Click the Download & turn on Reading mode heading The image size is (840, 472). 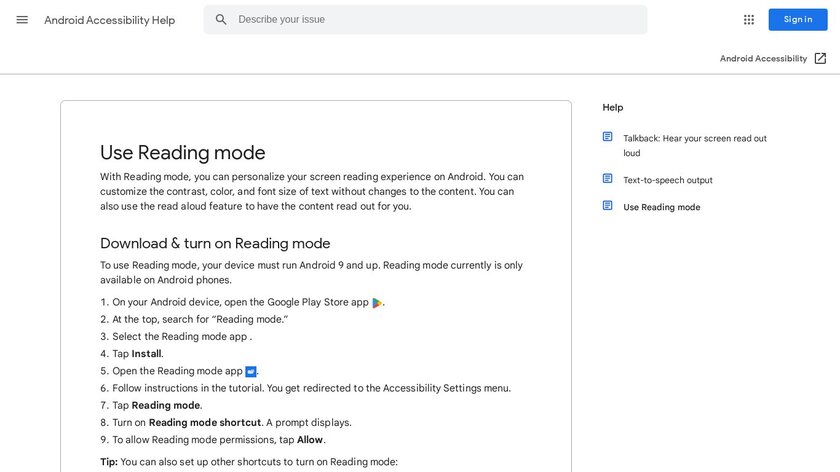pyautogui.click(x=215, y=243)
